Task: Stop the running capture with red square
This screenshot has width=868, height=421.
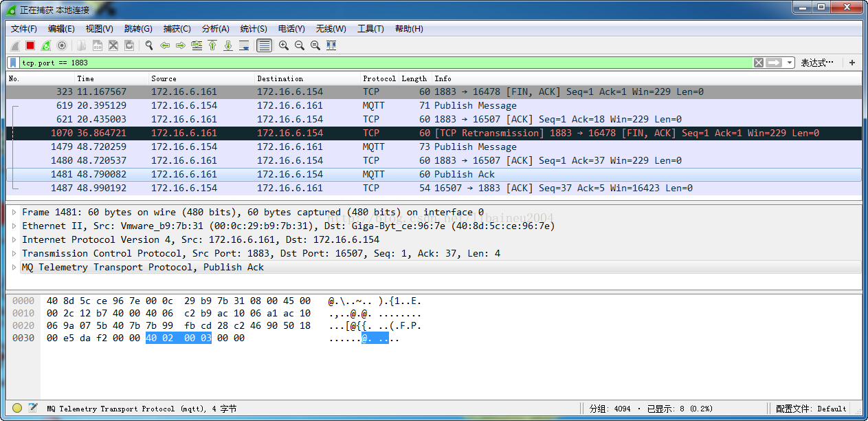Action: coord(30,45)
